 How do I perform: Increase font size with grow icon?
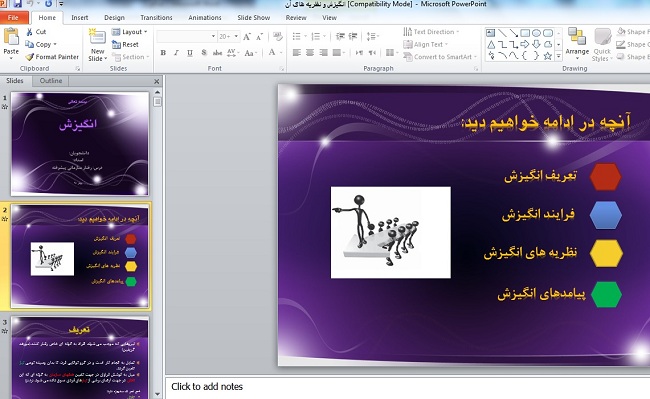[x=247, y=36]
